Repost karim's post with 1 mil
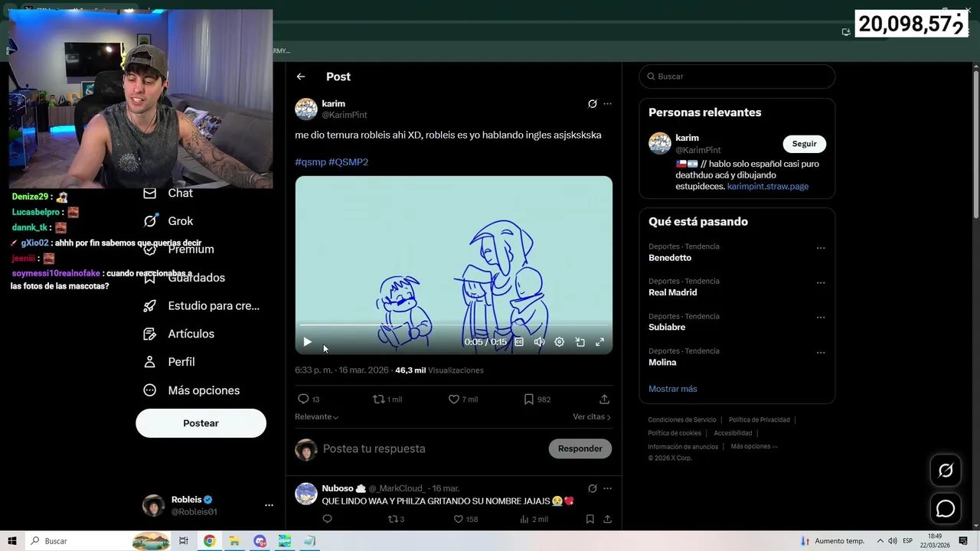 [387, 399]
